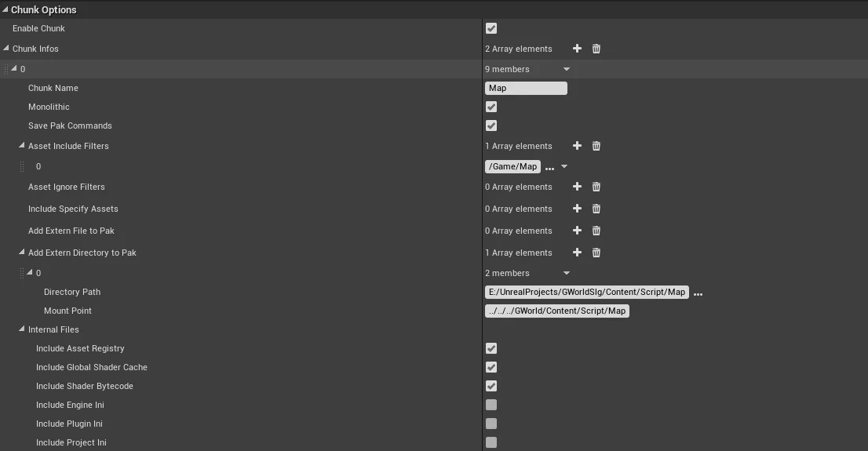
Task: Uncheck the Monolithic option
Action: coord(491,107)
